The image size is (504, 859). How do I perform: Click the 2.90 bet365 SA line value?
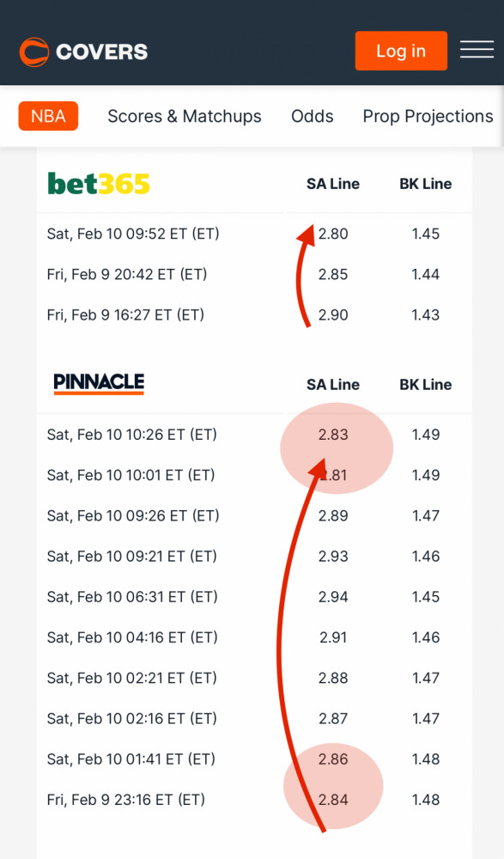[x=333, y=315]
